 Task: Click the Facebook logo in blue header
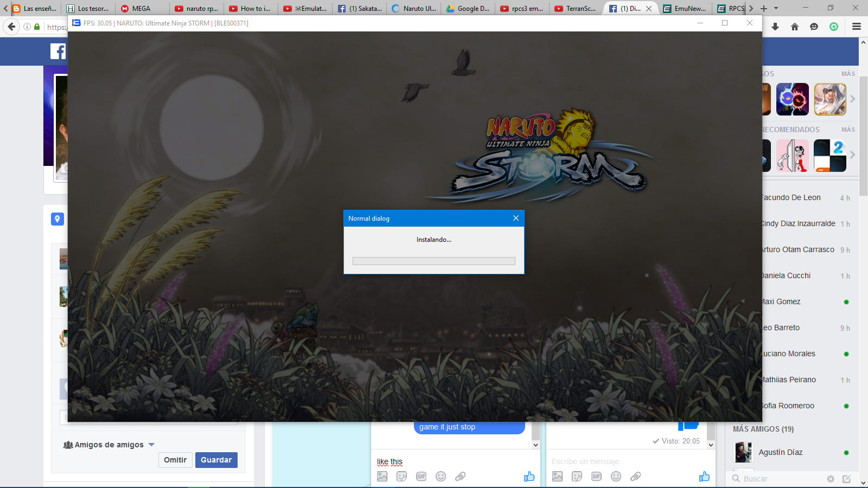[58, 52]
